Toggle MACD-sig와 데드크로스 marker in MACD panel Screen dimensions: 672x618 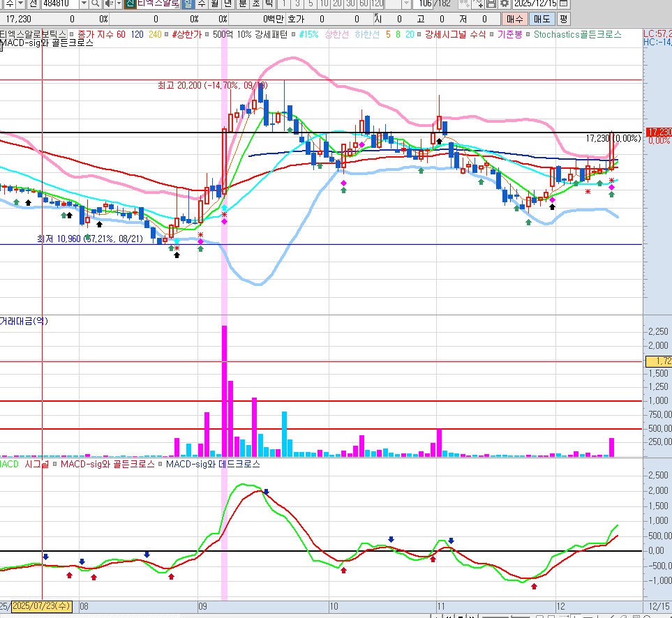coord(160,464)
